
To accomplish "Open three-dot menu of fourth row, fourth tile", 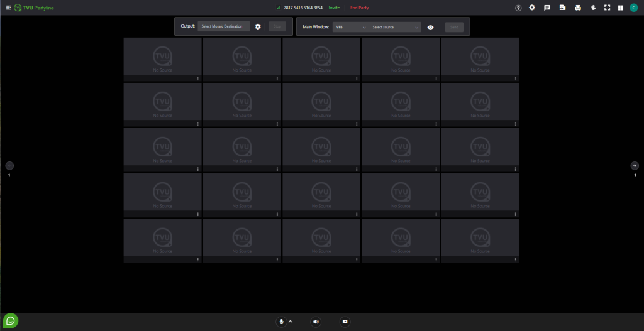I will [436, 214].
